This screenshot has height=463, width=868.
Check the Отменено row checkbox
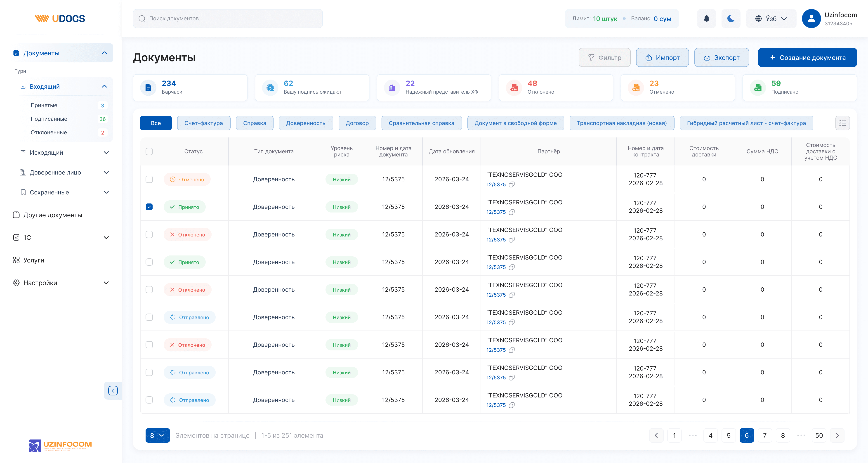click(x=149, y=179)
